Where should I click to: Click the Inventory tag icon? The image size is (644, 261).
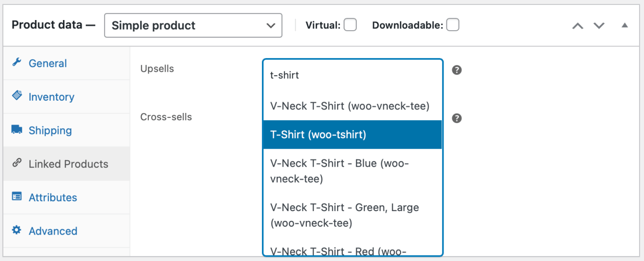click(17, 95)
